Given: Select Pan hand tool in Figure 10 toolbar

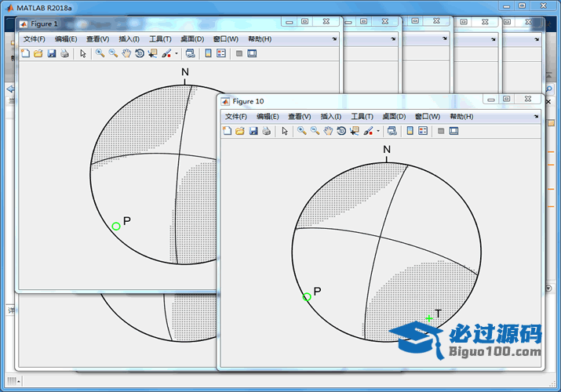Looking at the screenshot, I should click(328, 131).
